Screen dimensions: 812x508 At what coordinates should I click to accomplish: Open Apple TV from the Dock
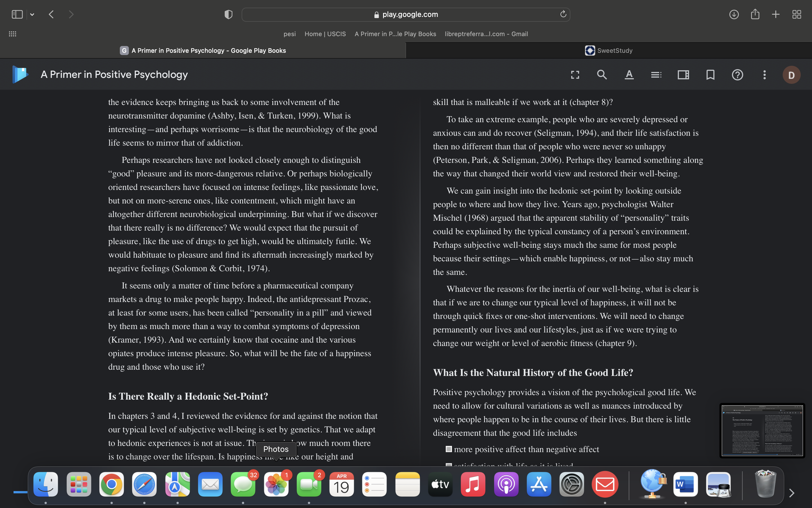coord(440,485)
